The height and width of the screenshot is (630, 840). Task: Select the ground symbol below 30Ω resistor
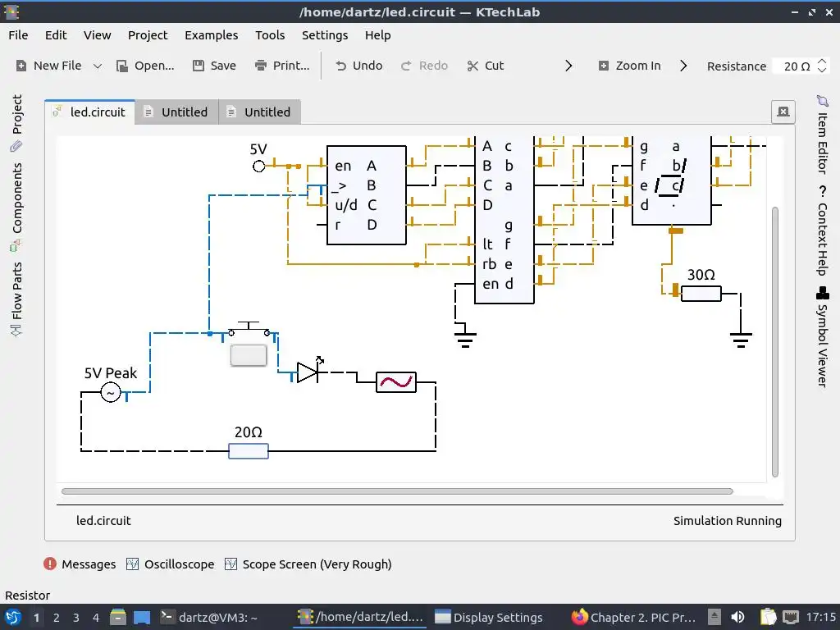click(741, 340)
